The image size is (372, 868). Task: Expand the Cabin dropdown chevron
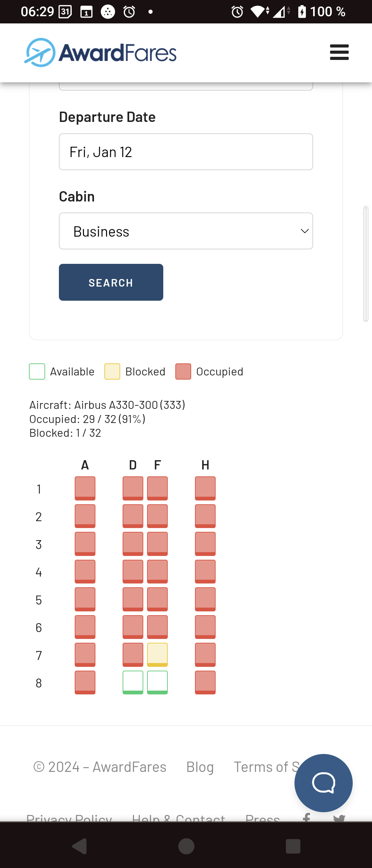[x=304, y=231]
